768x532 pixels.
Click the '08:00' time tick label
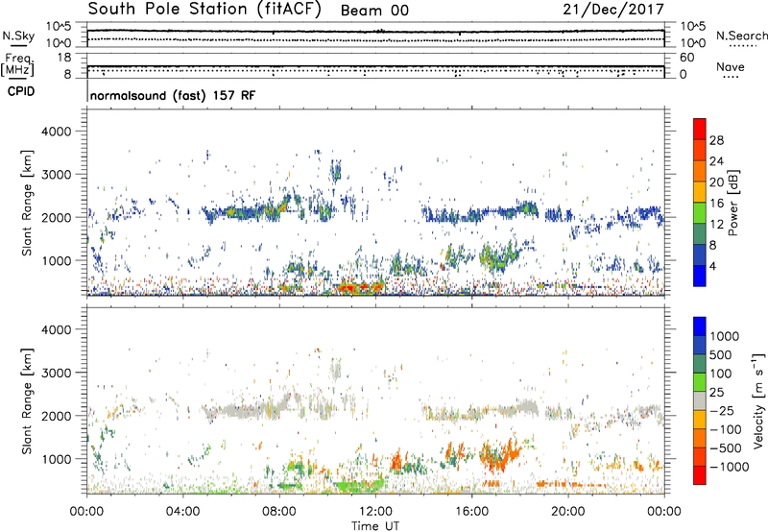click(279, 512)
